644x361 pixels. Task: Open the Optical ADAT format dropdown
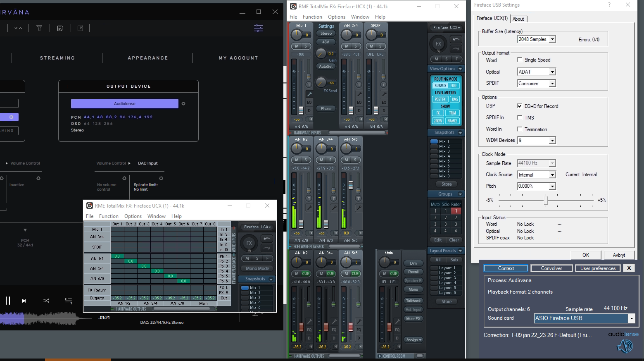(x=537, y=72)
